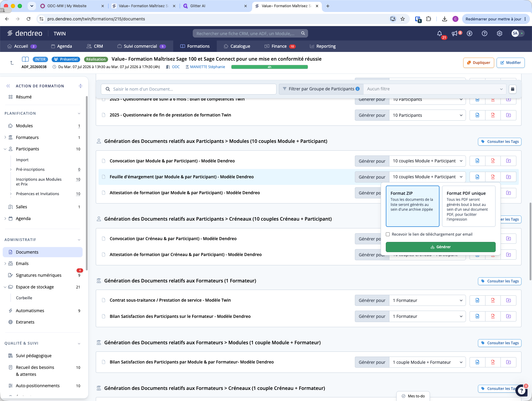Click the green Générer button
The width and height of the screenshot is (532, 401).
(441, 247)
